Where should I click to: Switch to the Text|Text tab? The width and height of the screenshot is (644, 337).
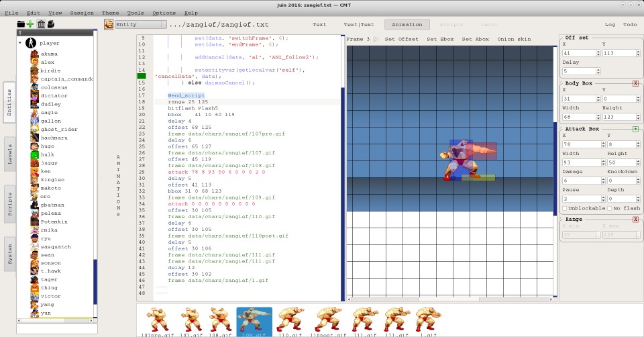coord(360,25)
